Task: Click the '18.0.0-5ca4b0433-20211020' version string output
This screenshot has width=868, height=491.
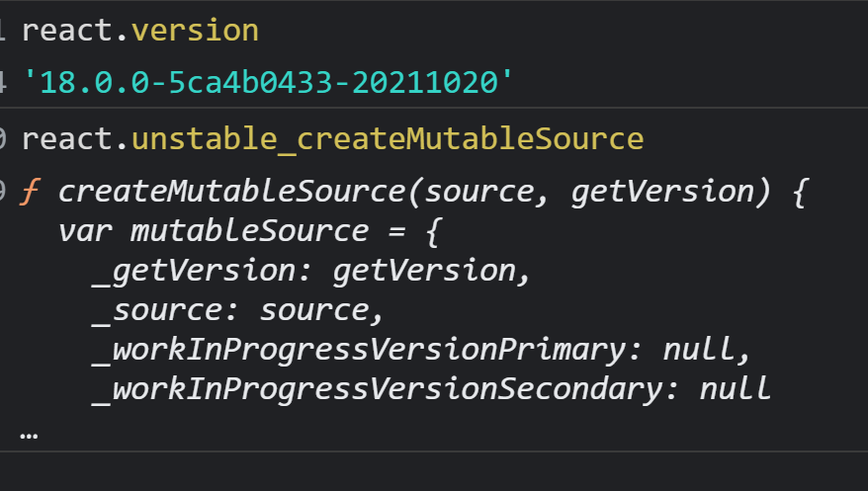Action: click(x=269, y=83)
